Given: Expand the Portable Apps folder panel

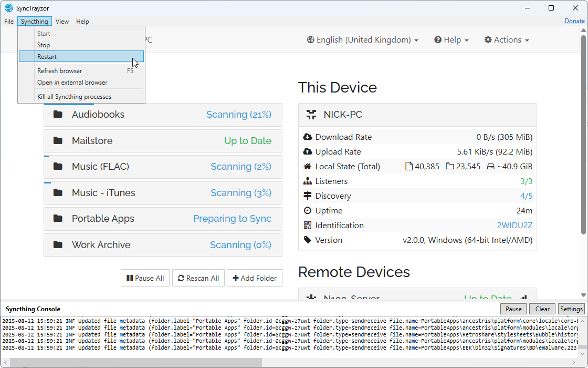Looking at the screenshot, I should [163, 219].
